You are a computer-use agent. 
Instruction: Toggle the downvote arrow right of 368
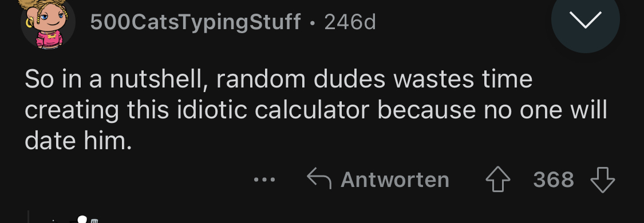pos(603,180)
